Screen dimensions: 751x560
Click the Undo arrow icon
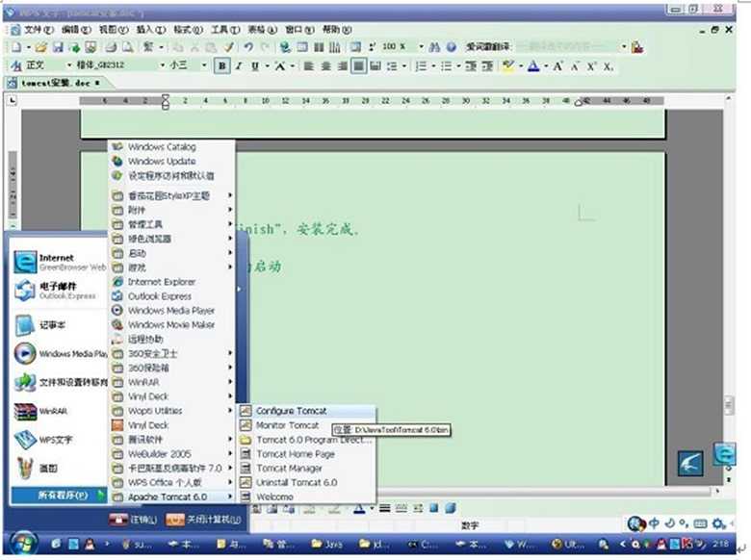click(248, 47)
